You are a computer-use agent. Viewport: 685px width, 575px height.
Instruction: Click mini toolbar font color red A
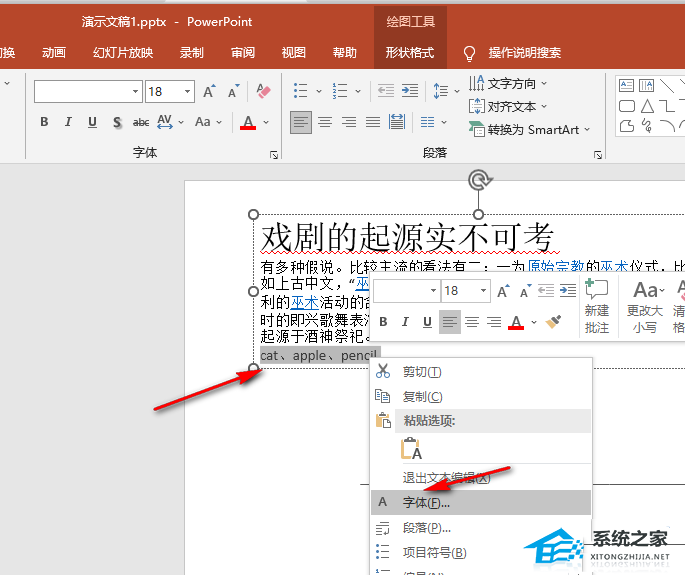coord(516,322)
